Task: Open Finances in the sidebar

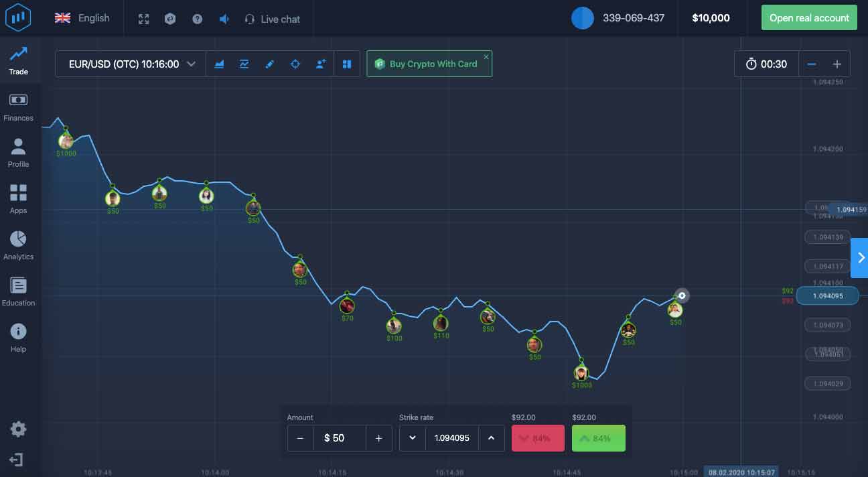Action: [x=18, y=105]
